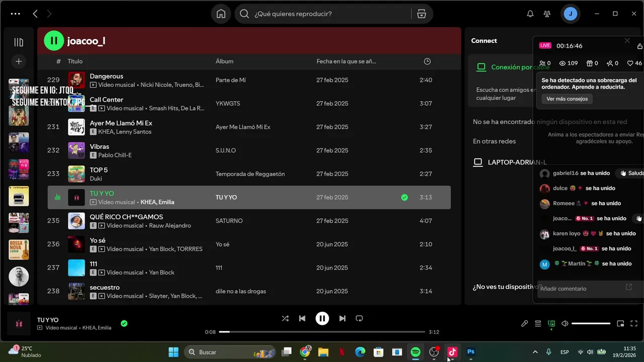Image resolution: width=644 pixels, height=362 pixels.
Task: Open the three-dot Spotify app menu
Action: coord(16,14)
